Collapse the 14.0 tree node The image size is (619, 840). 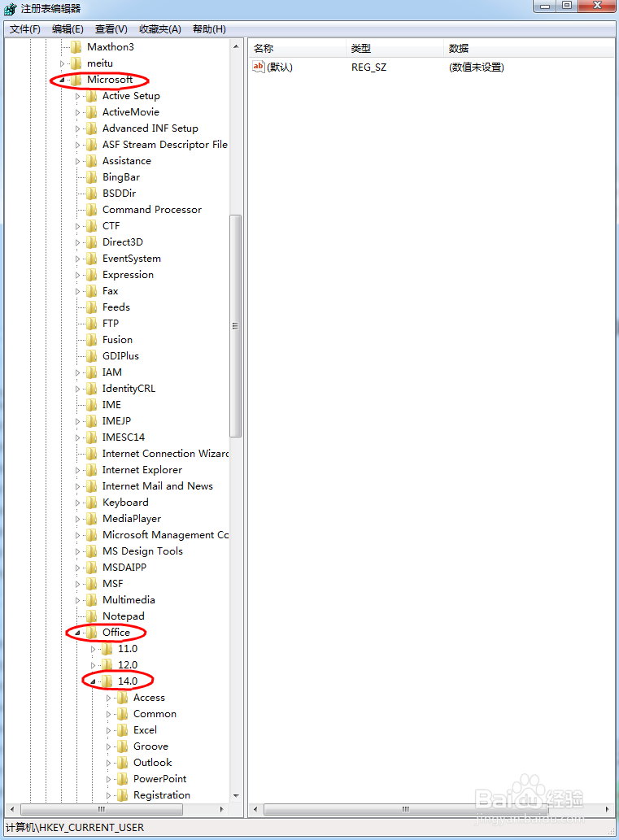coord(94,682)
